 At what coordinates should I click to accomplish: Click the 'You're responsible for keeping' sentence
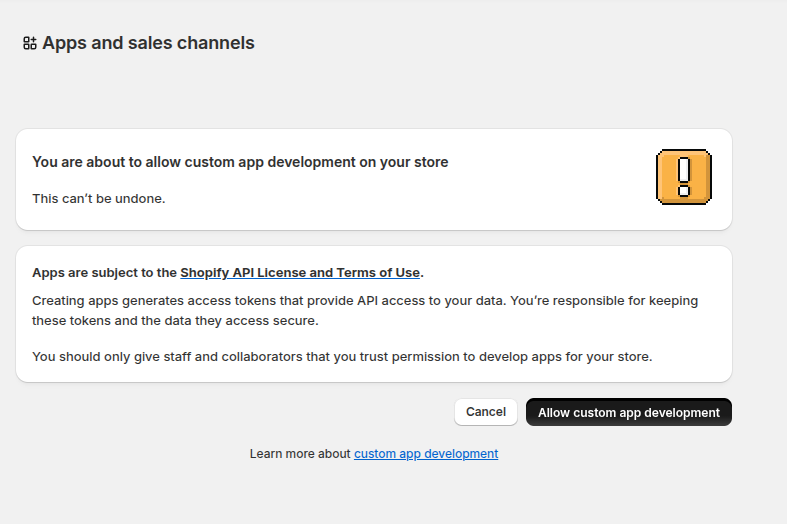tap(600, 300)
